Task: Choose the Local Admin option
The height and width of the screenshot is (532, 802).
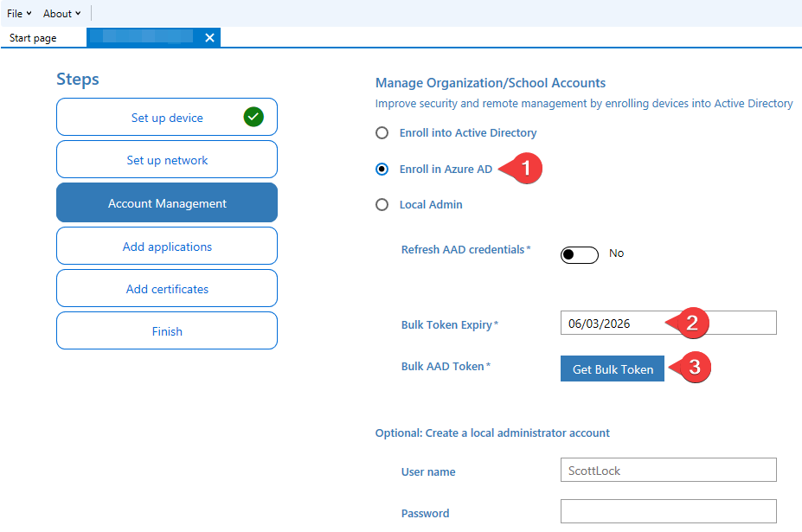Action: point(382,204)
